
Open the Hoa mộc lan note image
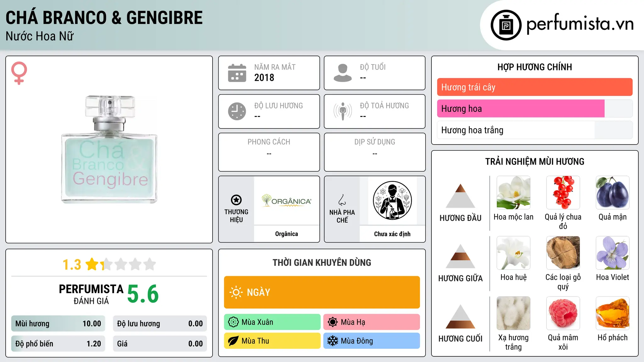[514, 193]
